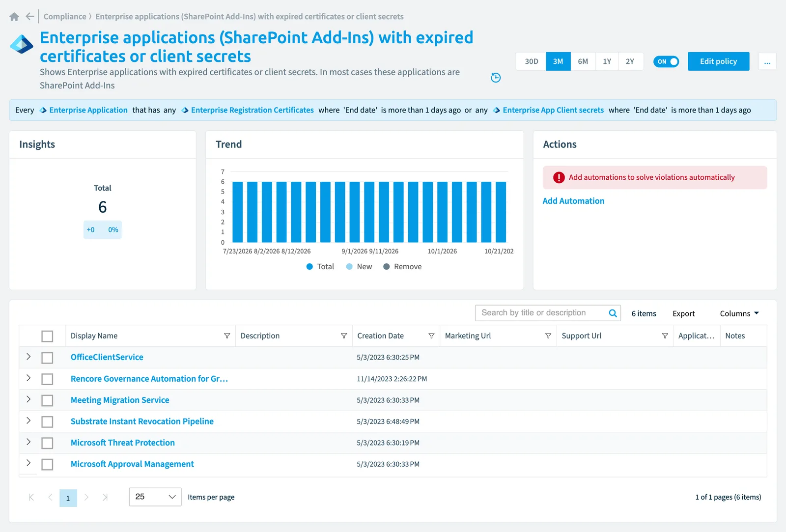Expand the Substrate Instant Revocation Pipeline row
This screenshot has width=786, height=532.
click(28, 420)
